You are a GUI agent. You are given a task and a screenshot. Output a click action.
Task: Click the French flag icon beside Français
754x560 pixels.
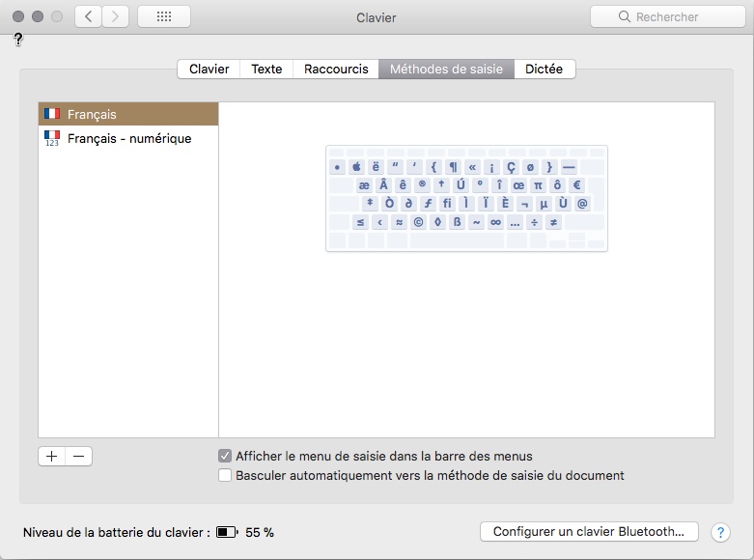[x=52, y=114]
